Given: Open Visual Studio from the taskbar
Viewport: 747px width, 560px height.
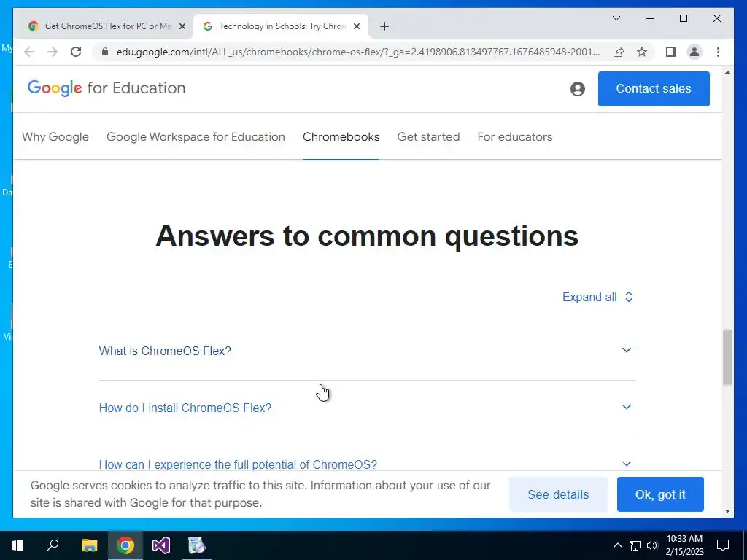Looking at the screenshot, I should click(161, 545).
